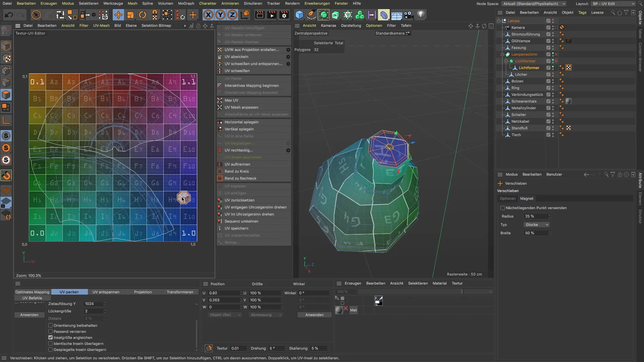Viewport: 644px width, 362px height.
Task: Click Anwenden in UV packen panel
Action: point(29,315)
